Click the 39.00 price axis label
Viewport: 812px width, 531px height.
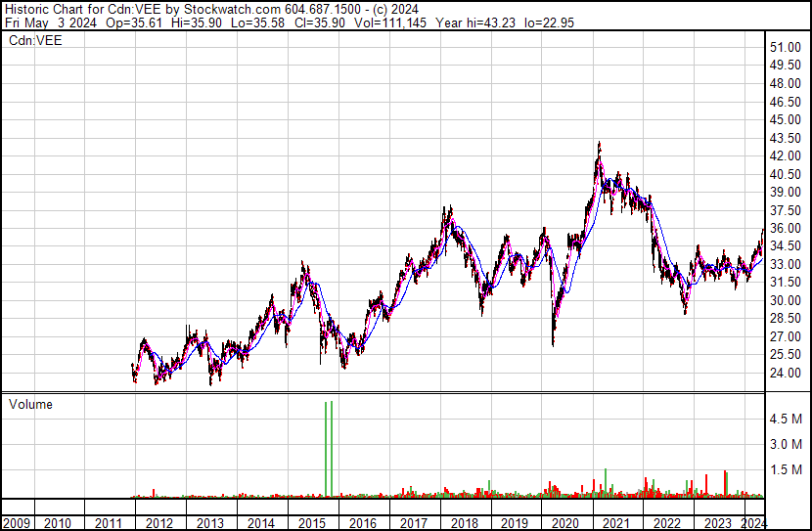(785, 192)
